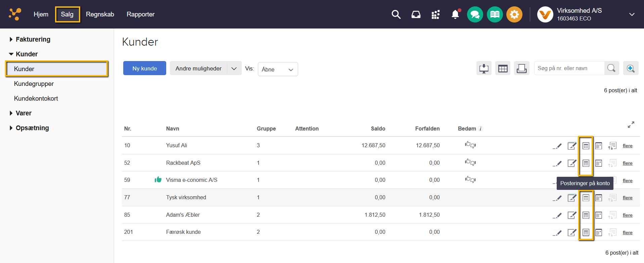Click the pencil edit icon for Adam's Æbler
This screenshot has width=644, height=263.
pyautogui.click(x=557, y=215)
